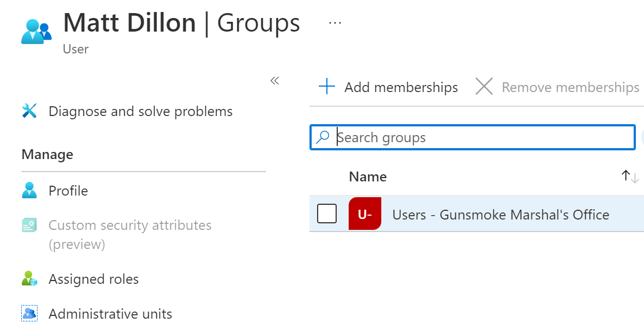Click the Assigned roles icon
This screenshot has height=329, width=644.
[29, 279]
